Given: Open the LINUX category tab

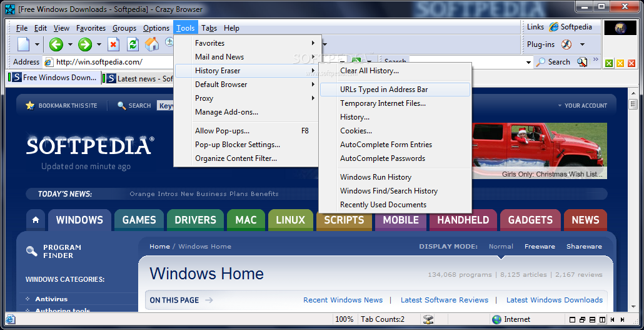Looking at the screenshot, I should pyautogui.click(x=290, y=220).
